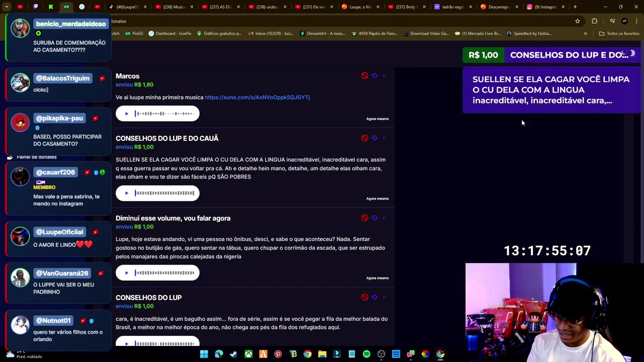Click @BalacosTriguim chat username
This screenshot has height=362, width=644.
[63, 78]
